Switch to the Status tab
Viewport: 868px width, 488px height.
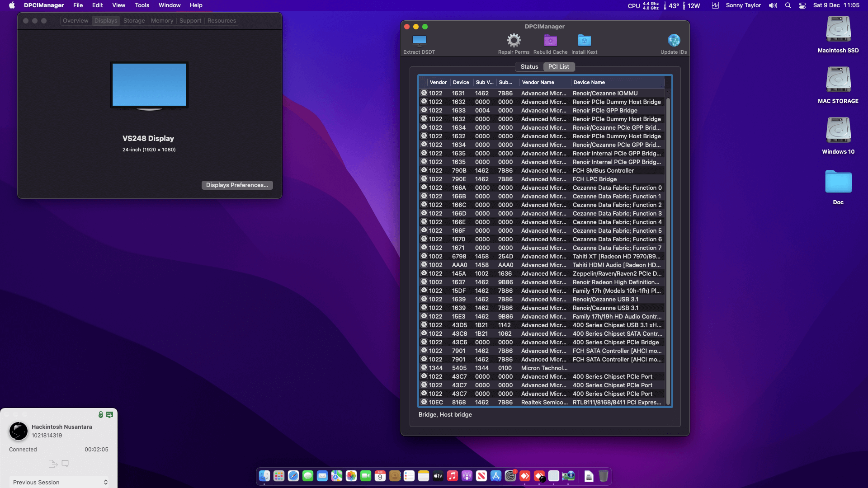click(x=529, y=67)
